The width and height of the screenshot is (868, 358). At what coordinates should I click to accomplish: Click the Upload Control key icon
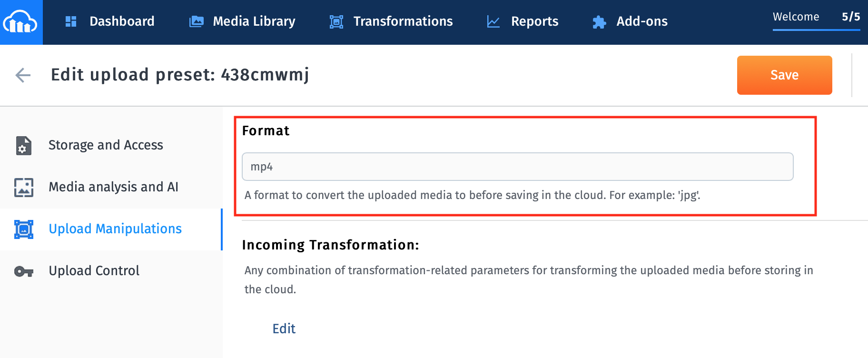23,271
